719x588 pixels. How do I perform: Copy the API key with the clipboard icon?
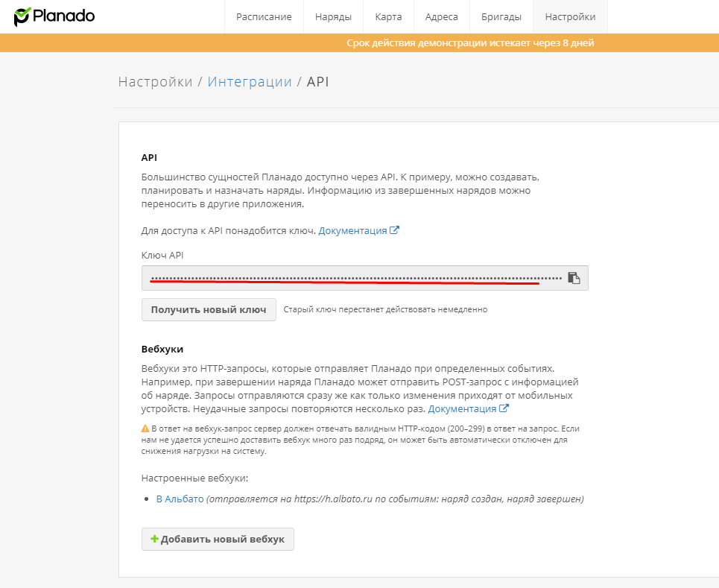(574, 278)
